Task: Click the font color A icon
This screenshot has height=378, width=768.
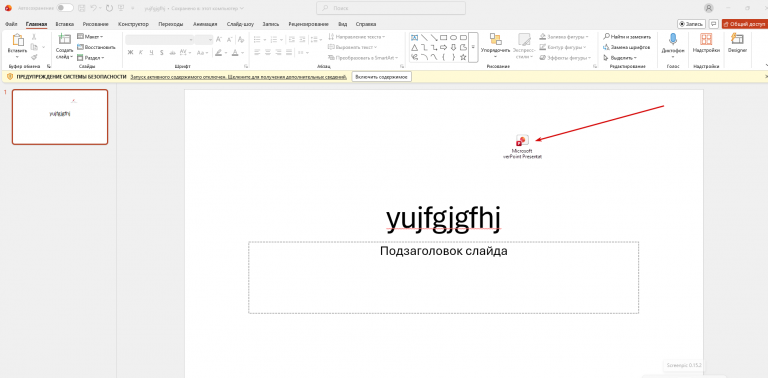Action: click(235, 52)
